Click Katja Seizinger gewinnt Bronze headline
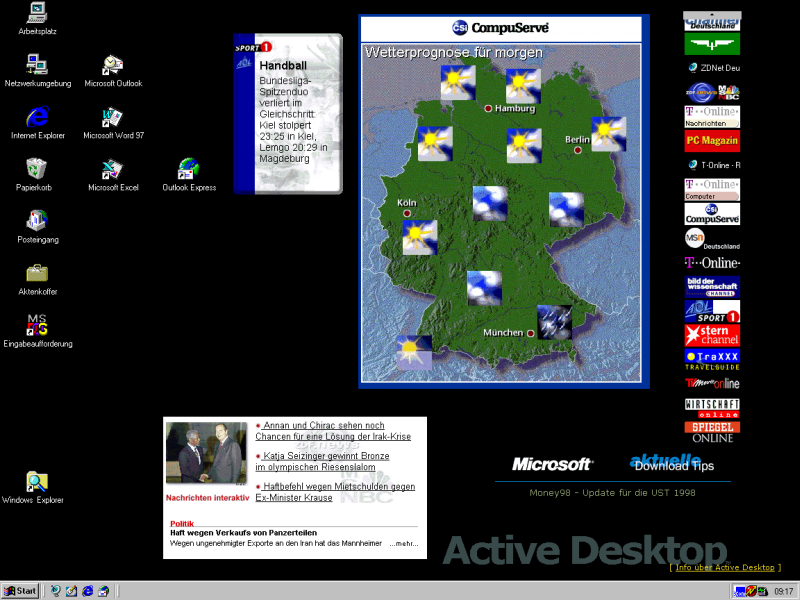Image resolution: width=800 pixels, height=600 pixels. click(x=322, y=461)
